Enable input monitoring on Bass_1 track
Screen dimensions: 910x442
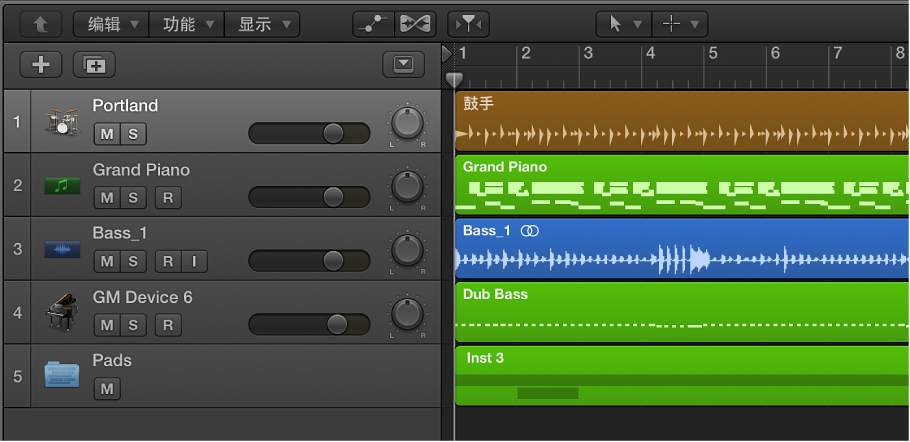click(194, 262)
